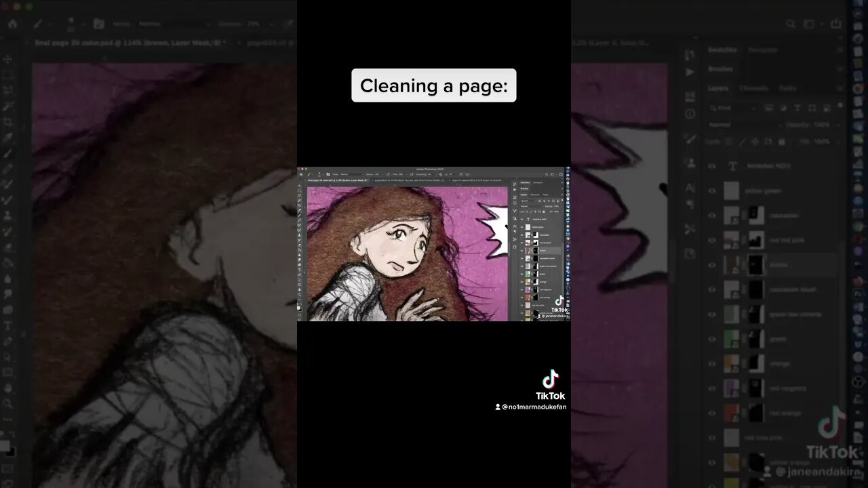
Task: Switch to the Brushes tab in the inset window
Action: point(524,188)
